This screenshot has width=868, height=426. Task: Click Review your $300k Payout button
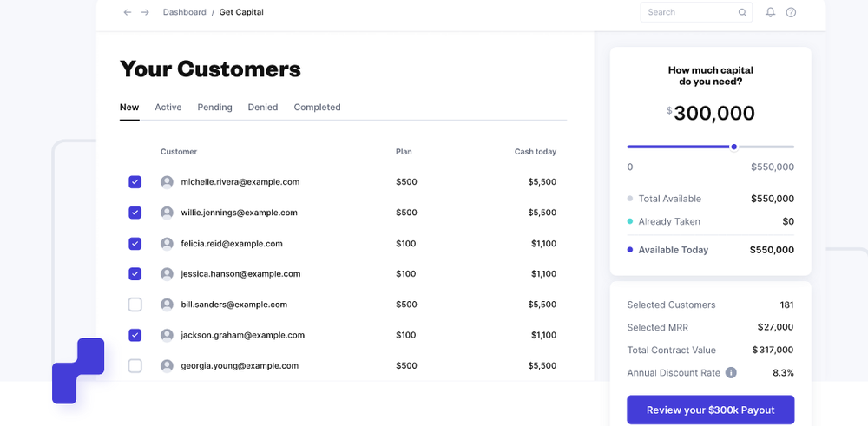710,410
